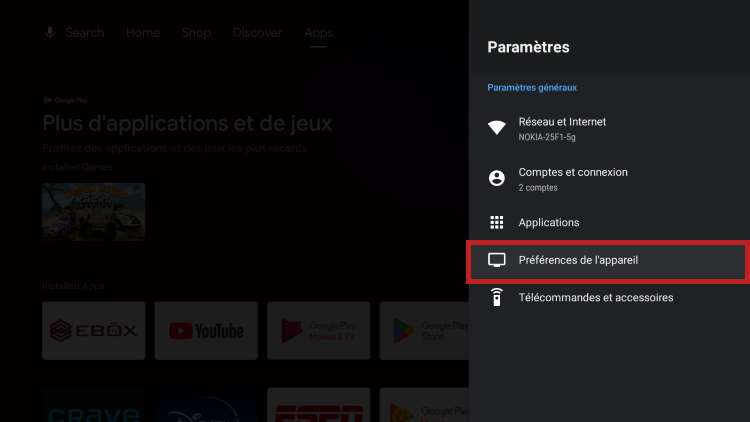750x422 pixels.
Task: Click the Préférences de l'appareil TV icon
Action: (x=496, y=261)
